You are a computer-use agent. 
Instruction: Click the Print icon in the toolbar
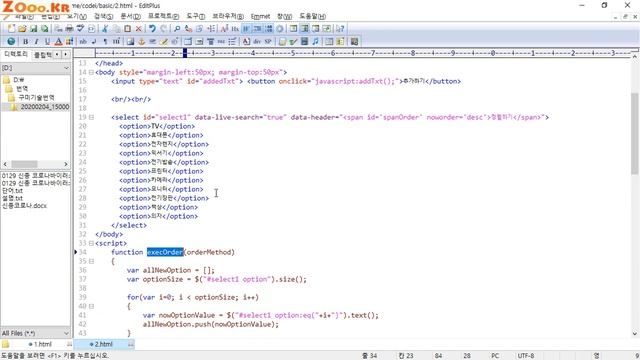pos(70,29)
